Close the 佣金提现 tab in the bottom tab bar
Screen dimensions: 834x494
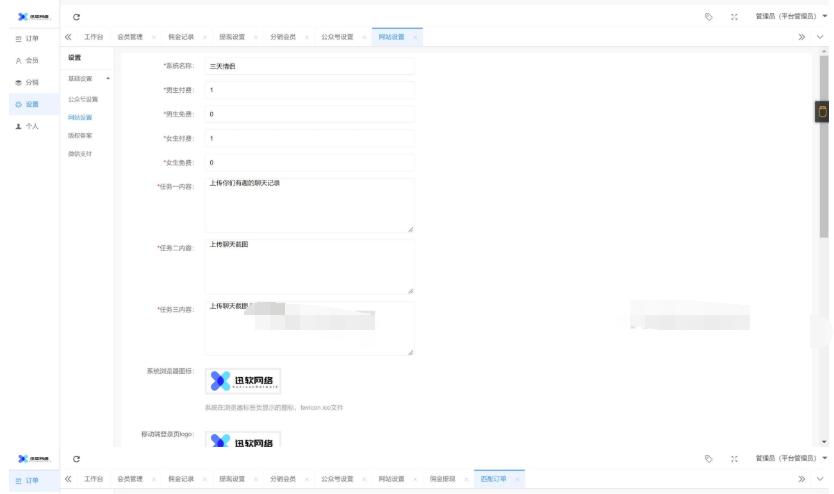(466, 479)
